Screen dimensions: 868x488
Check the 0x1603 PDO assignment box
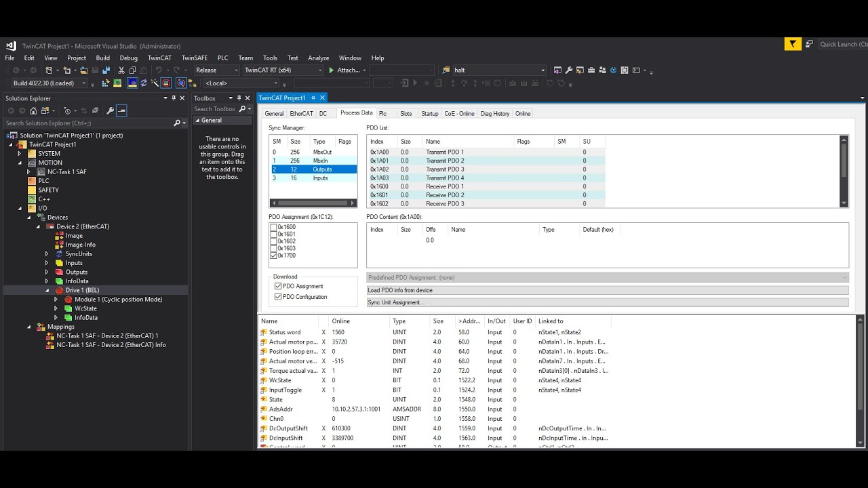click(x=273, y=249)
